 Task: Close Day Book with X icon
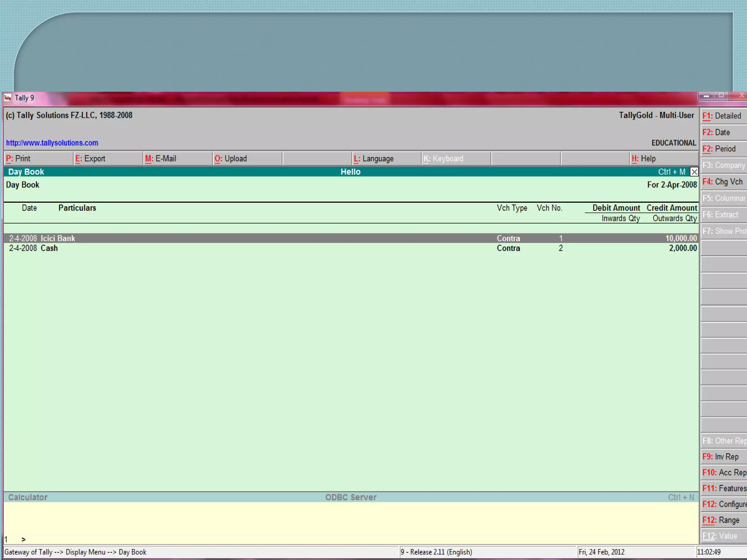[x=694, y=172]
